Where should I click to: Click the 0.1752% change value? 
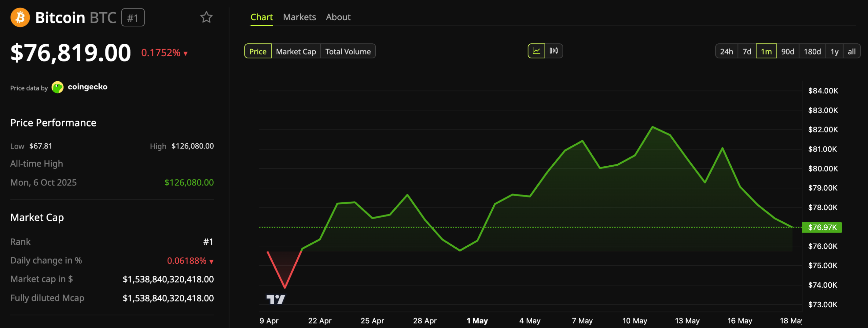click(161, 53)
